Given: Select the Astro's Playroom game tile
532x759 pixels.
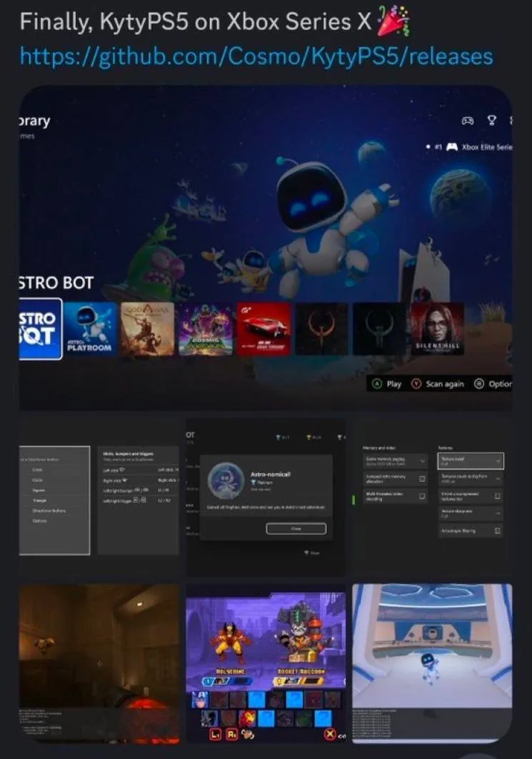Looking at the screenshot, I should (x=91, y=328).
